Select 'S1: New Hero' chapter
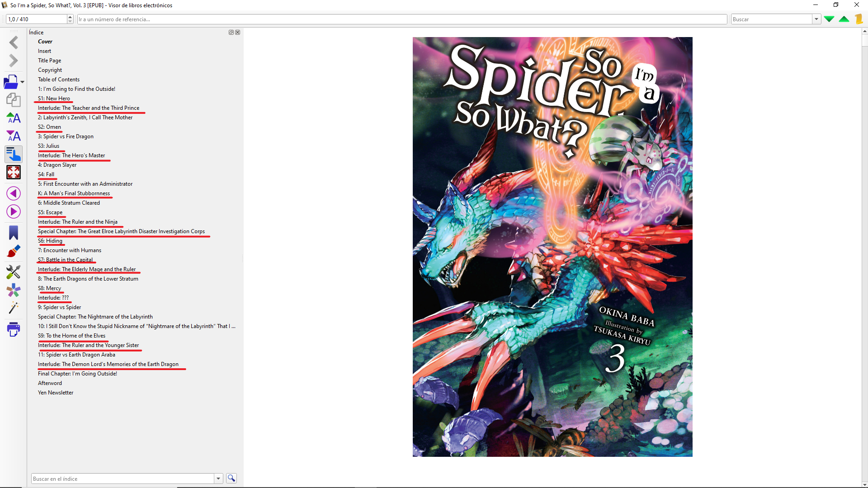This screenshot has width=868, height=488. click(x=54, y=99)
